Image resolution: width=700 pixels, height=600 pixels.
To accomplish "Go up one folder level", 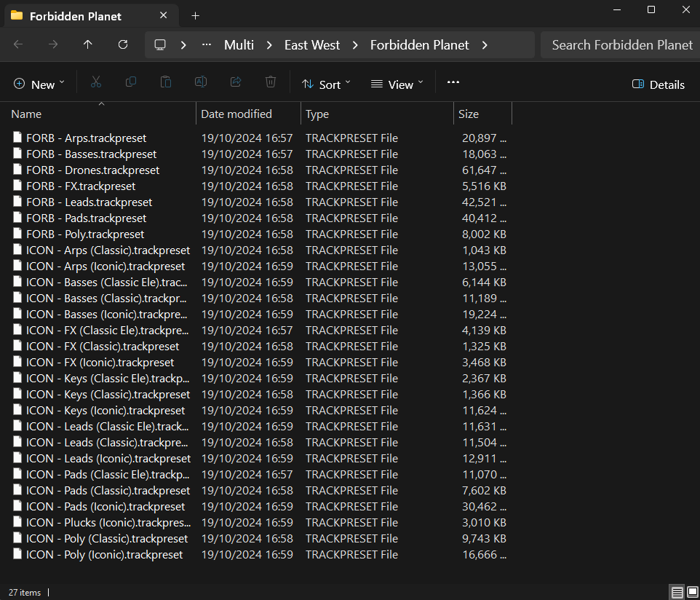I will pyautogui.click(x=88, y=44).
